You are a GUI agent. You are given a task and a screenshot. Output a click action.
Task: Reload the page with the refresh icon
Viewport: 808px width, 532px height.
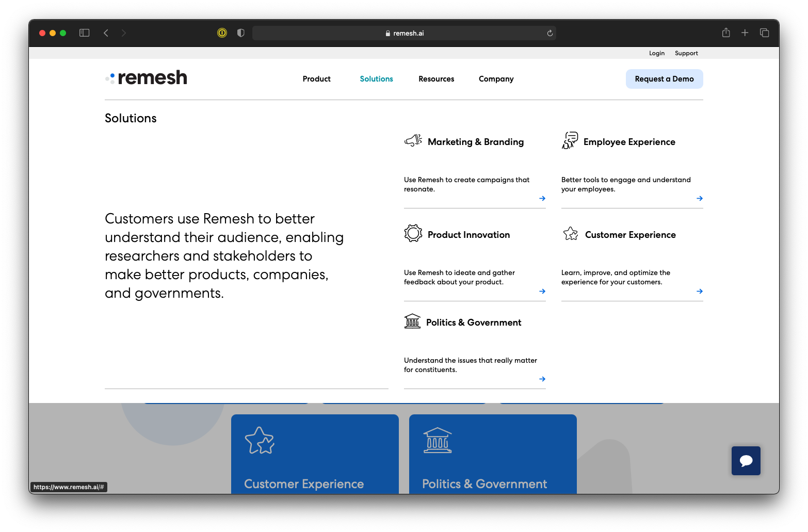(x=550, y=33)
